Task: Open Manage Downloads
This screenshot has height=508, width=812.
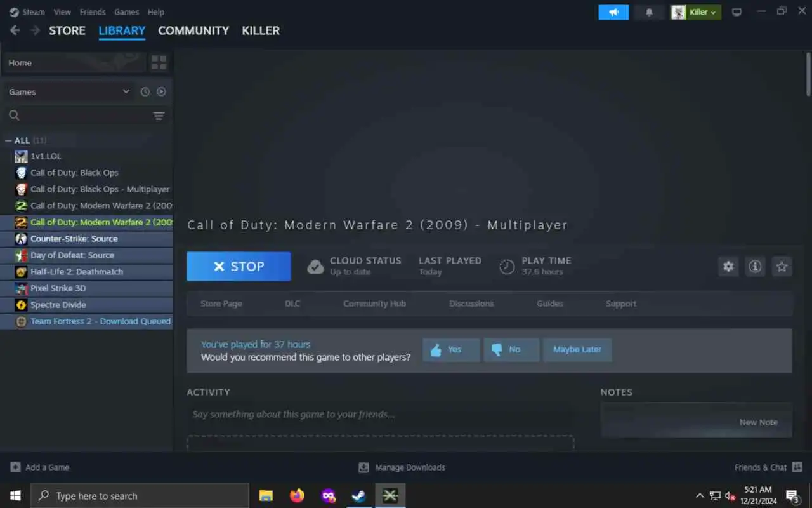Action: pos(402,467)
